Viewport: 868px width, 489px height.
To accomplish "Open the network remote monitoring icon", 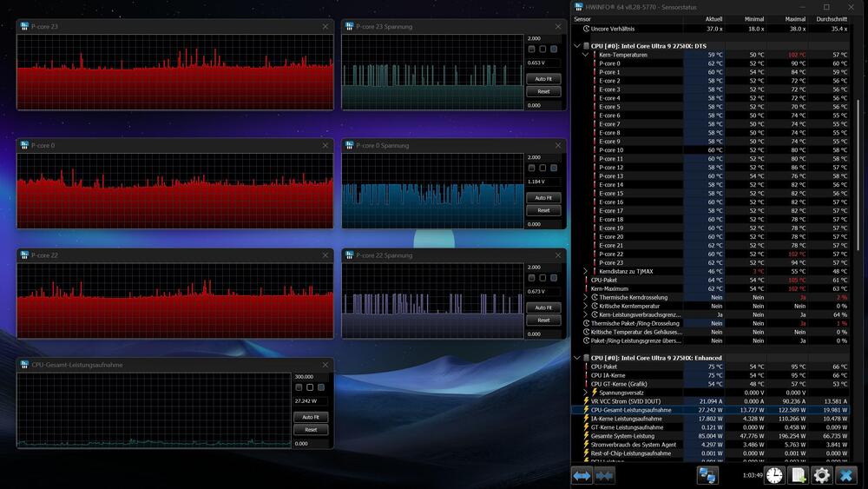I will (x=707, y=475).
